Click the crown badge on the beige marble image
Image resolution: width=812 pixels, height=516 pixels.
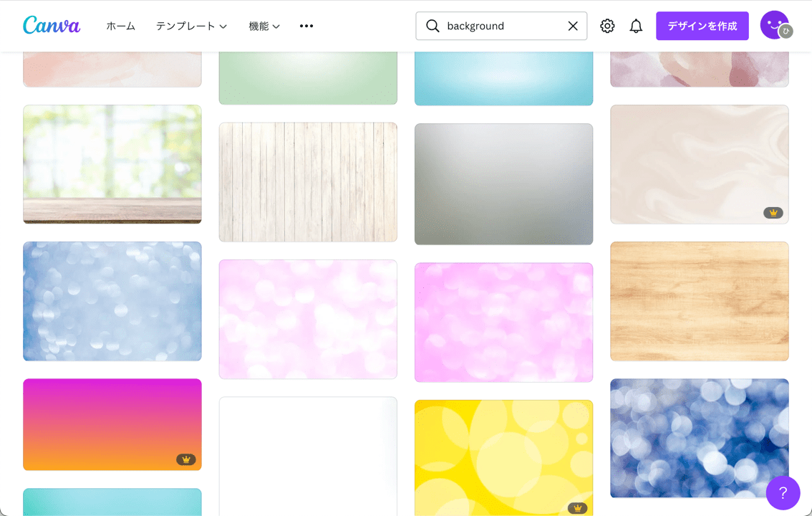tap(773, 212)
